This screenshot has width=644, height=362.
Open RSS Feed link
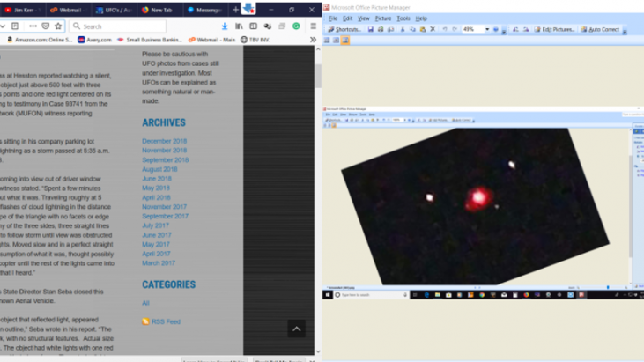pyautogui.click(x=161, y=321)
